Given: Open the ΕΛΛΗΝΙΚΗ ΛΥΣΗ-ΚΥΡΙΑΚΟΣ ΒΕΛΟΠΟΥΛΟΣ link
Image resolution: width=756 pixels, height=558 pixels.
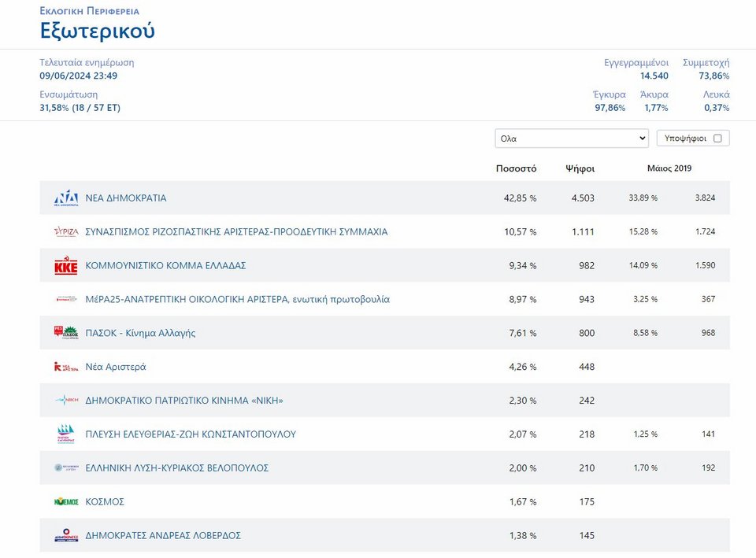Looking at the screenshot, I should 177,468.
